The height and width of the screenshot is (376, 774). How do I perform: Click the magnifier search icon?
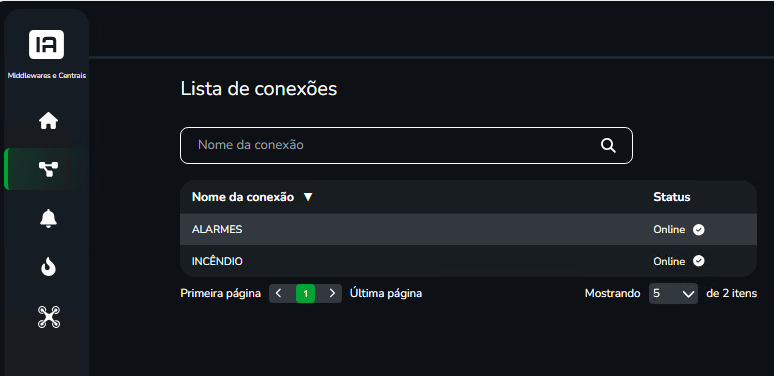pos(608,145)
